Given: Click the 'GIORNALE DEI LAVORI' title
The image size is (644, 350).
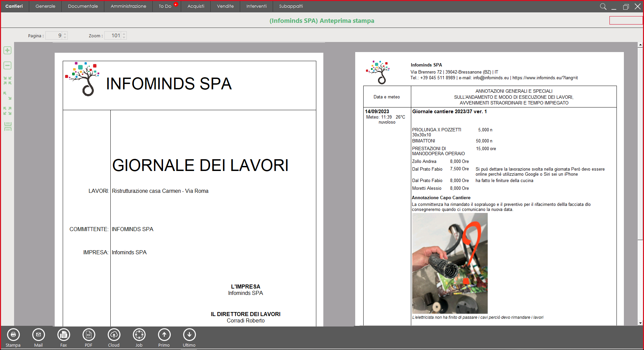Looking at the screenshot, I should coord(200,165).
